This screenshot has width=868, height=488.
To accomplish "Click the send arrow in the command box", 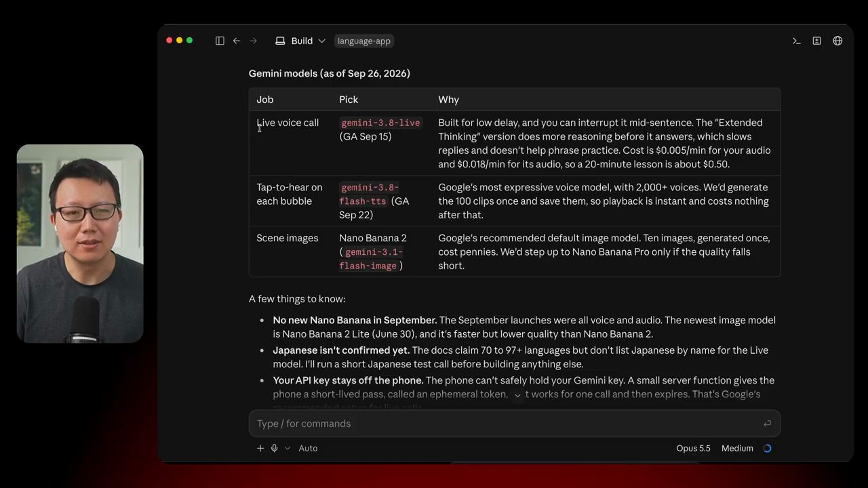I will pos(767,424).
